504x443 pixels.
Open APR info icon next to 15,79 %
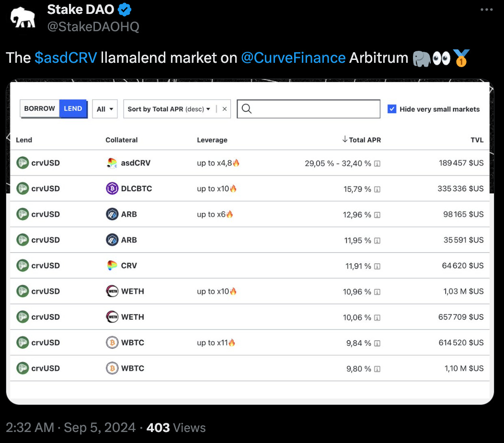coord(378,189)
